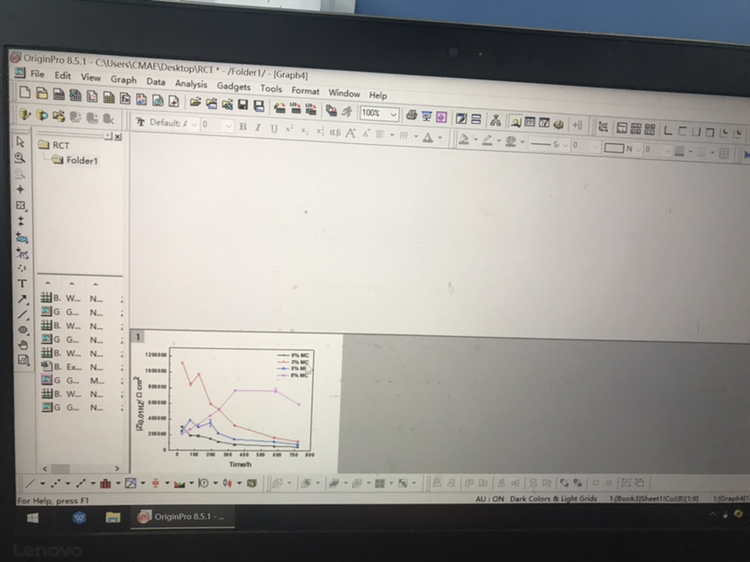Toggle Superscript formatting x²

point(289,129)
